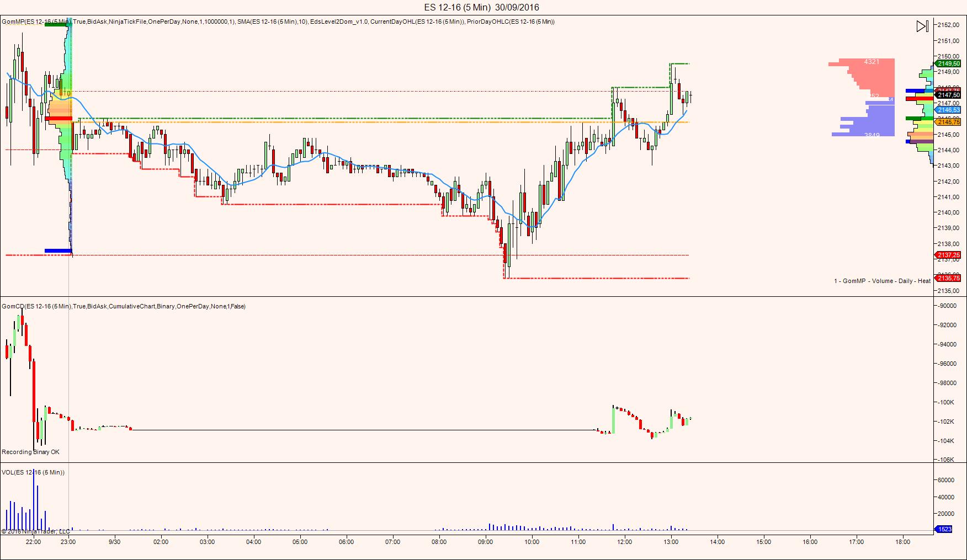Click the 40000 volume axis label
967x560 pixels.
(946, 497)
